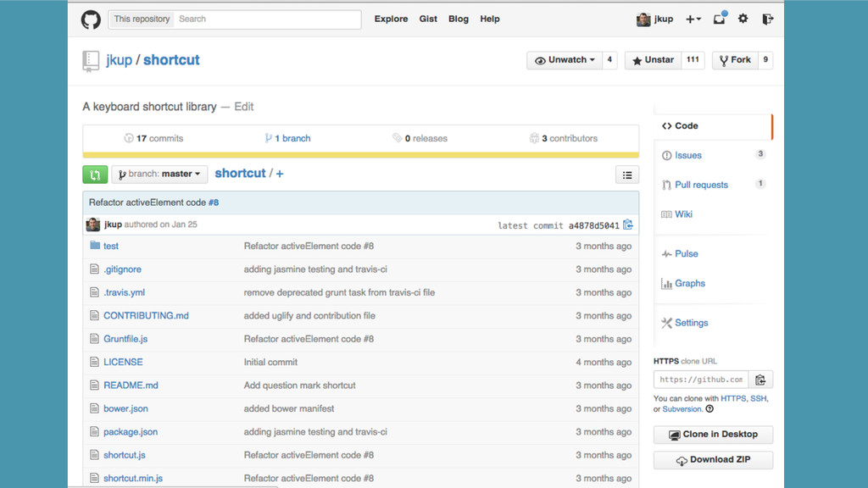
Task: Focus the repository search field
Action: (268, 19)
